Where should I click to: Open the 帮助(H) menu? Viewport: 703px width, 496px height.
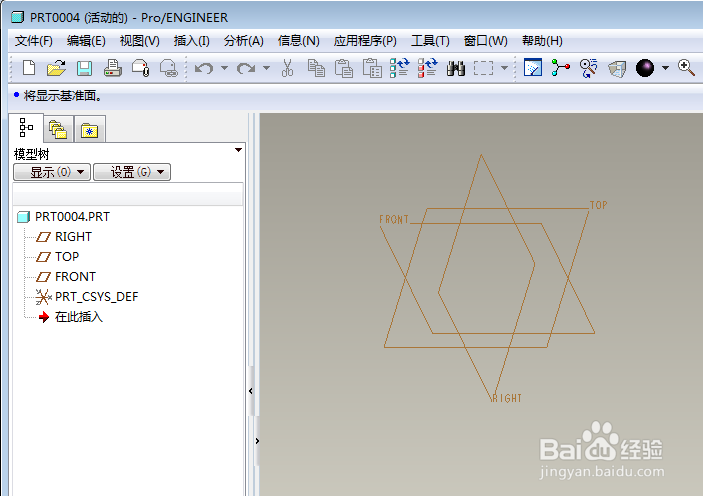(542, 41)
